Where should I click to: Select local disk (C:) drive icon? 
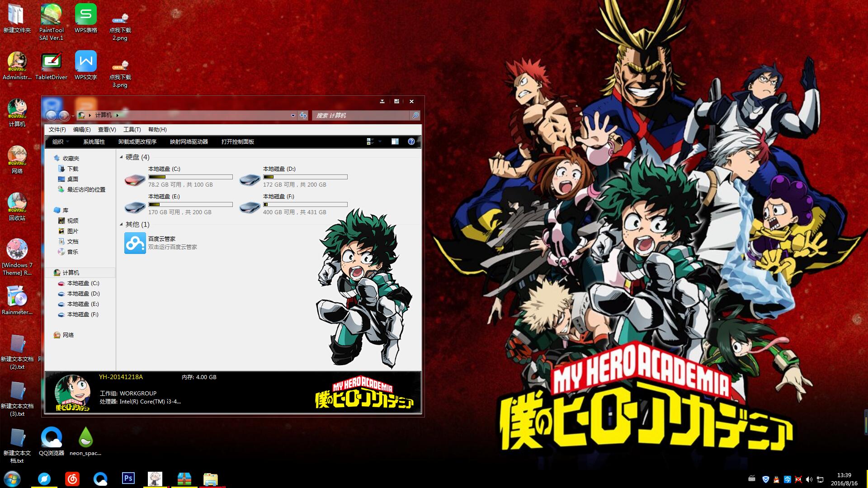pos(135,180)
